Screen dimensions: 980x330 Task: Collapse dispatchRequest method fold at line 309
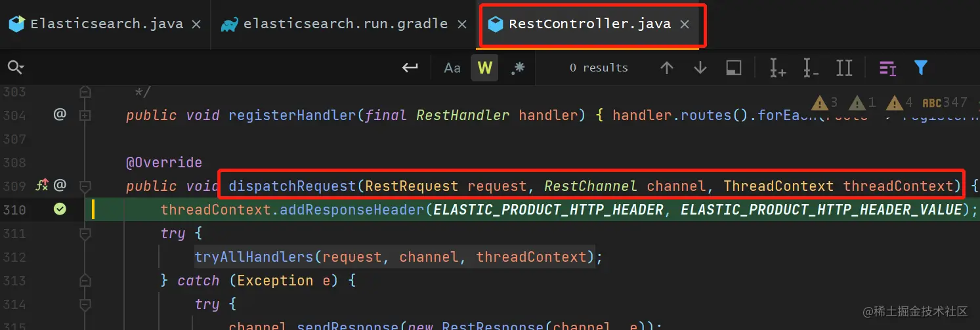point(85,186)
